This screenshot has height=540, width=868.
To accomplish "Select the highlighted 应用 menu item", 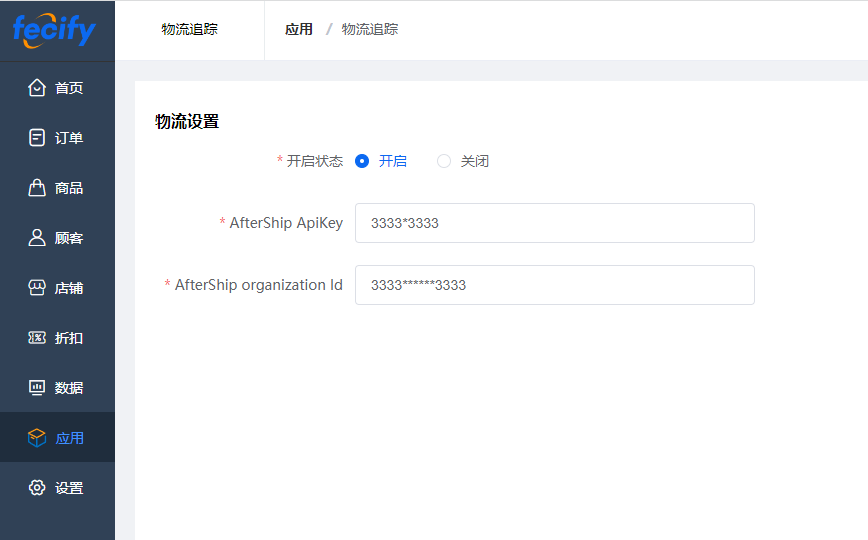I will coord(58,438).
